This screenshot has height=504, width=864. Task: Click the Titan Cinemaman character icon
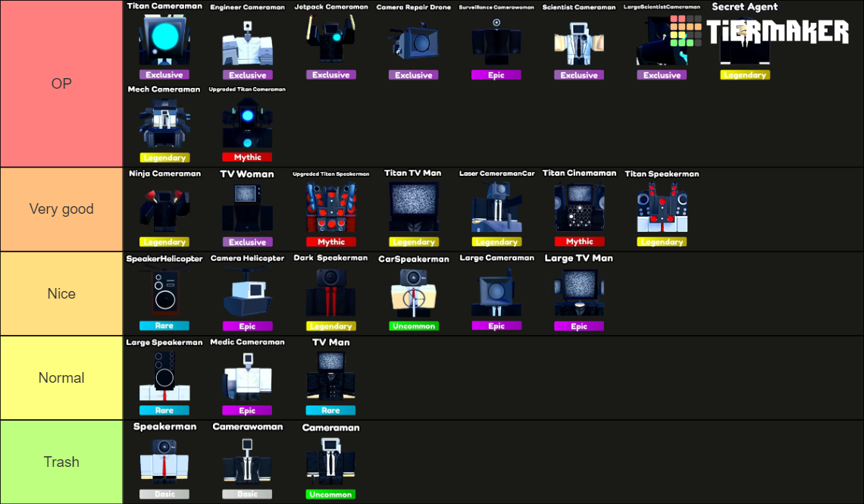click(579, 208)
